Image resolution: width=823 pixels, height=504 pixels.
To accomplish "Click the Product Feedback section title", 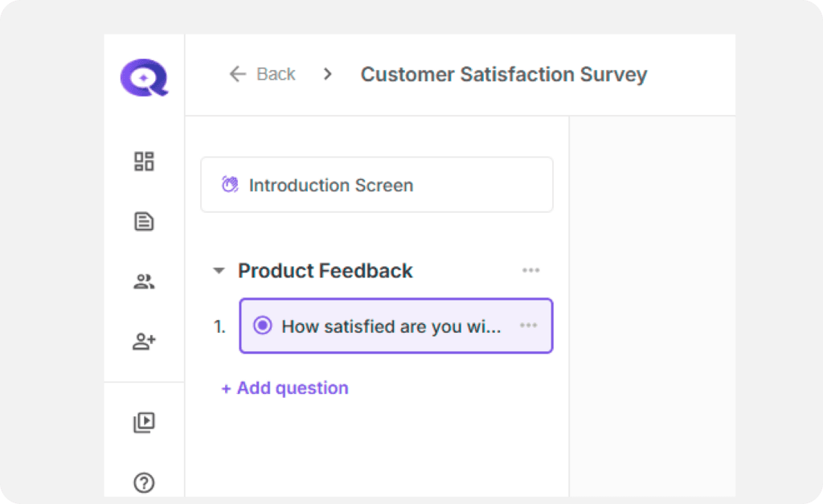I will (325, 271).
